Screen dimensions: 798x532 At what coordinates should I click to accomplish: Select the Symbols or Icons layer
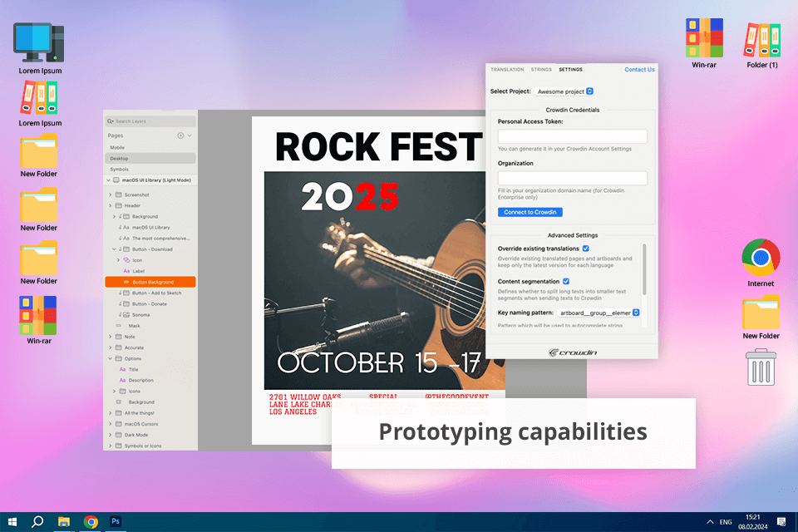pyautogui.click(x=150, y=446)
